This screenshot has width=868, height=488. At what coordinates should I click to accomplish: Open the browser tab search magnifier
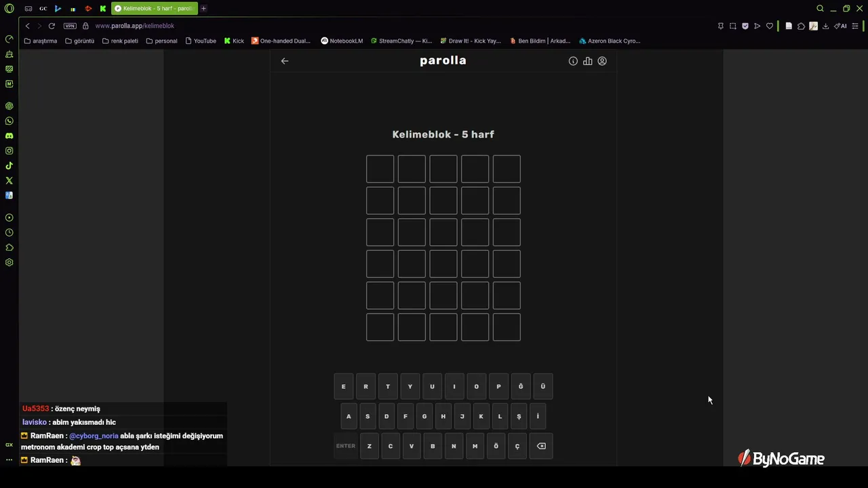coord(820,9)
